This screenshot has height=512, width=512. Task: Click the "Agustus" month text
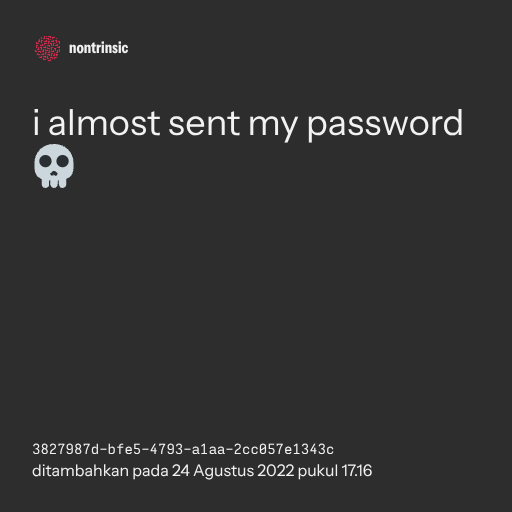point(224,472)
